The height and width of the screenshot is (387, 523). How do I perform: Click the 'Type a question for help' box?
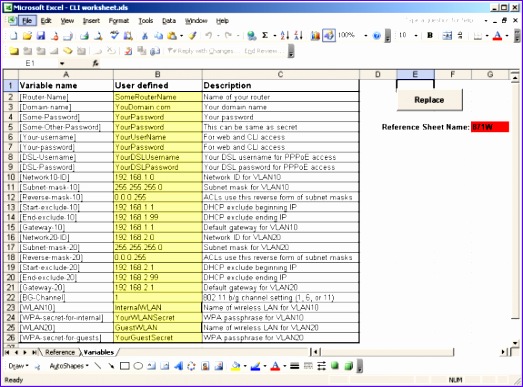click(440, 20)
